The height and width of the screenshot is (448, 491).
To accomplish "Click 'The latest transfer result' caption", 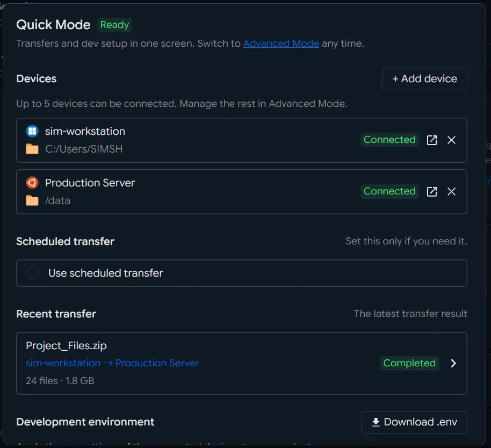I will coord(410,314).
